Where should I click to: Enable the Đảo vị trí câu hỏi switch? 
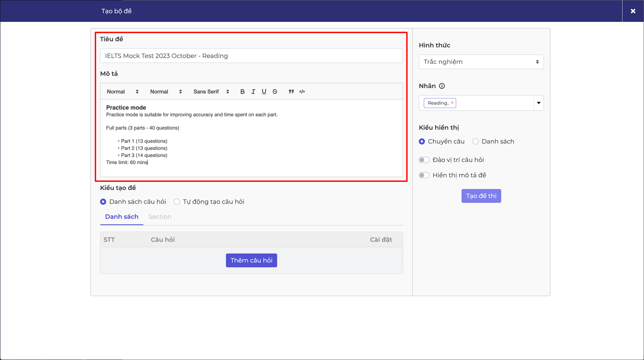[424, 160]
